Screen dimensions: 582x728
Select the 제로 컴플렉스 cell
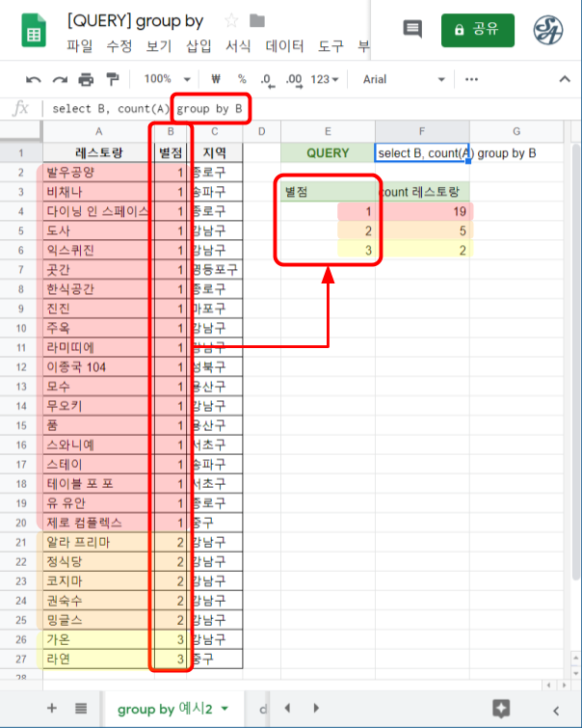click(99, 523)
